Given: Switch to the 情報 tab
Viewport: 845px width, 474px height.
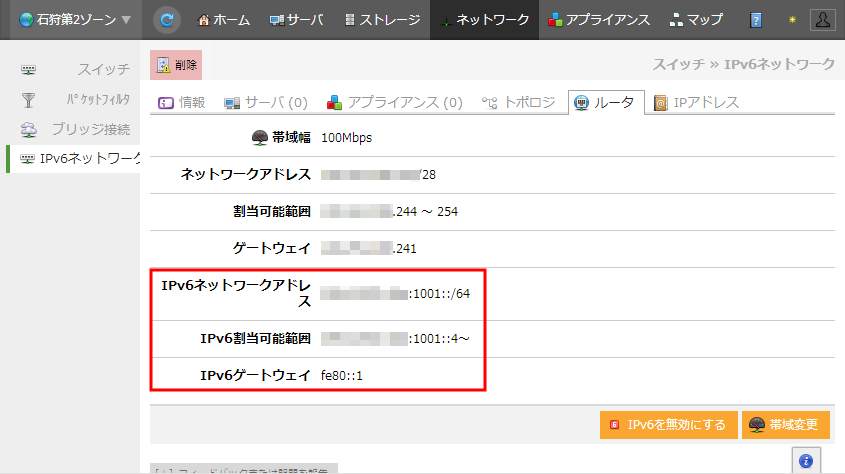Looking at the screenshot, I should click(183, 103).
